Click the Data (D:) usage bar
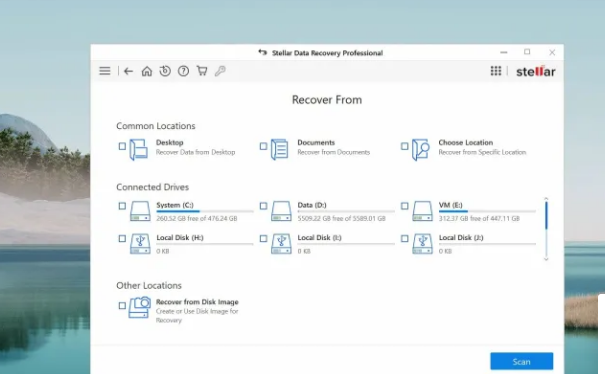This screenshot has width=605, height=374. (x=346, y=211)
